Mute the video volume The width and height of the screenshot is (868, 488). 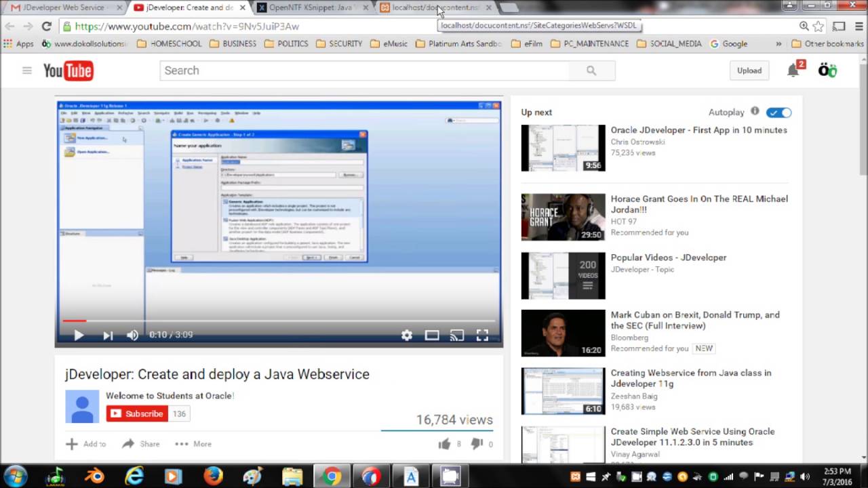133,335
